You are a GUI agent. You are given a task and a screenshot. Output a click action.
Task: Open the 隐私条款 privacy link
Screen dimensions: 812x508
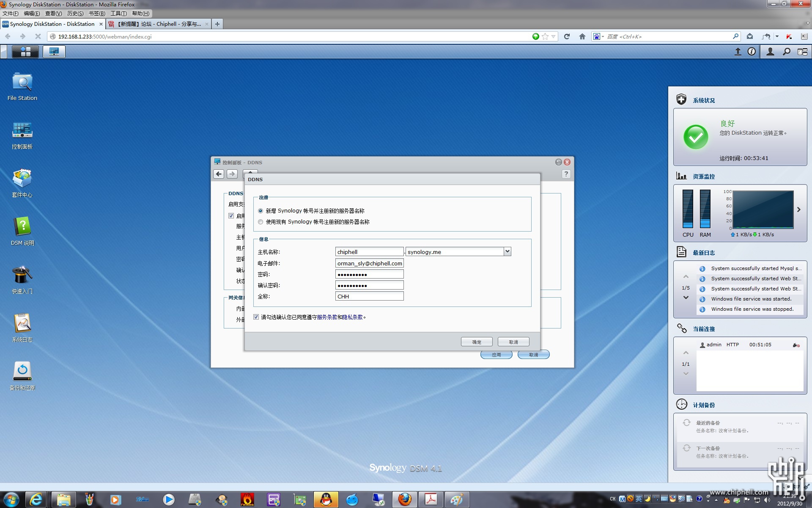353,317
